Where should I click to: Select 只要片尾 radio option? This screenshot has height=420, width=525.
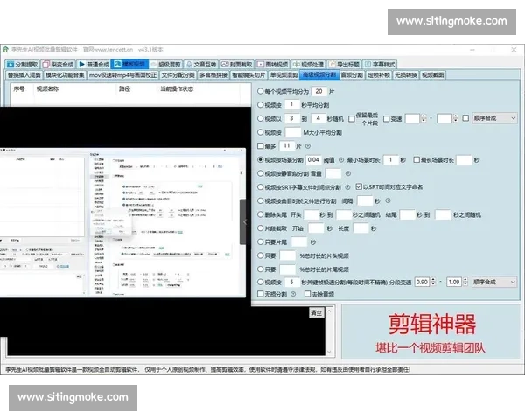(x=260, y=241)
